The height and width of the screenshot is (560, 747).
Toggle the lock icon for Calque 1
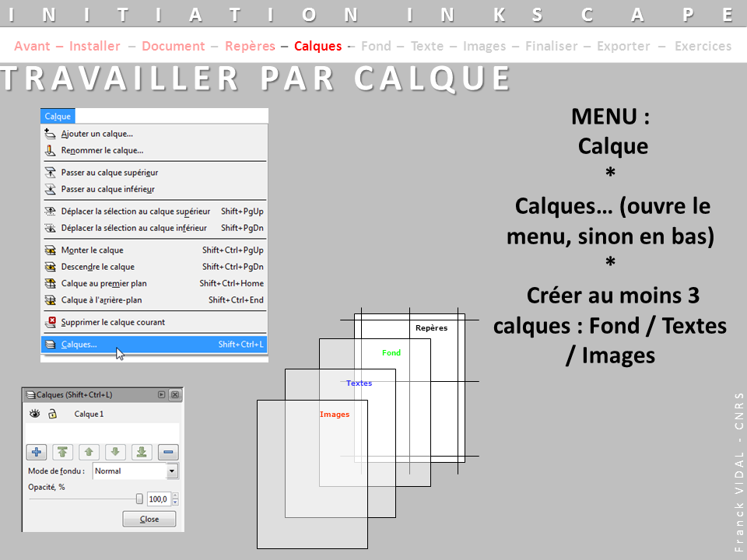click(x=52, y=414)
